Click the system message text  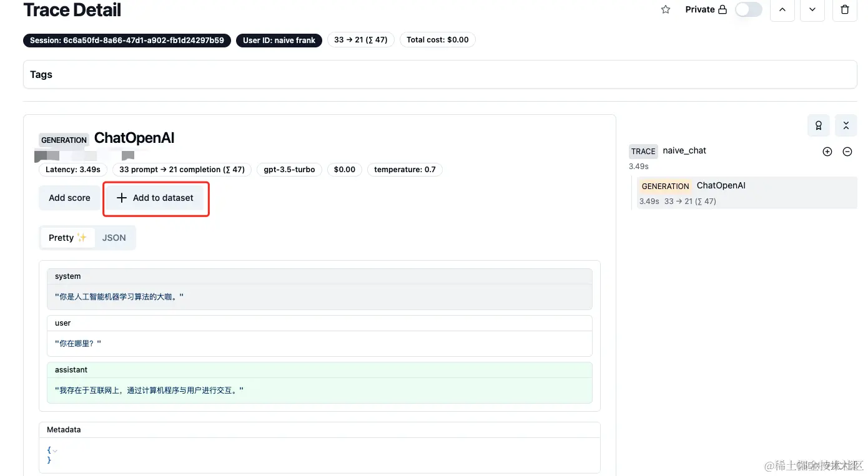coord(119,297)
